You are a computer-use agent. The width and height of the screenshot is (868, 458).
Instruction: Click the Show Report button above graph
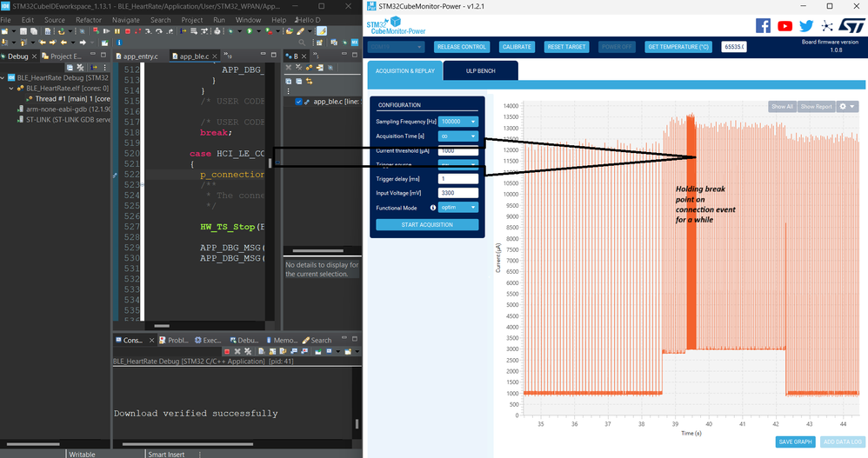click(816, 106)
